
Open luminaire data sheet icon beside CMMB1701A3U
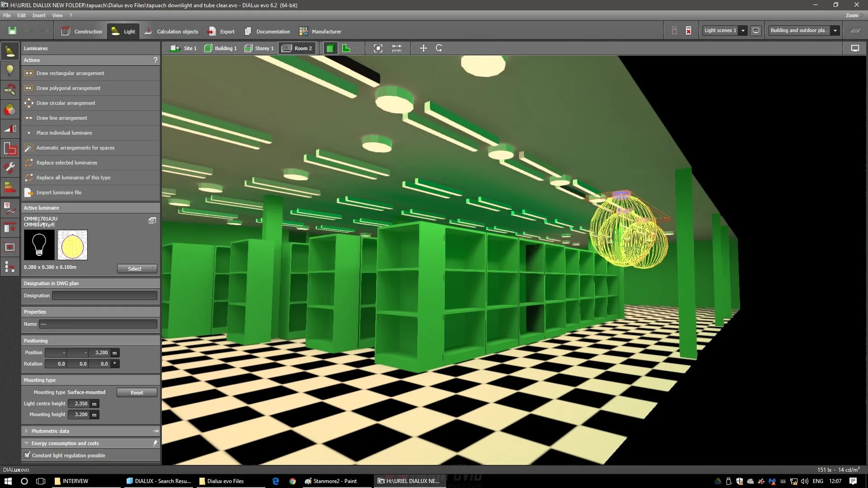[152, 221]
